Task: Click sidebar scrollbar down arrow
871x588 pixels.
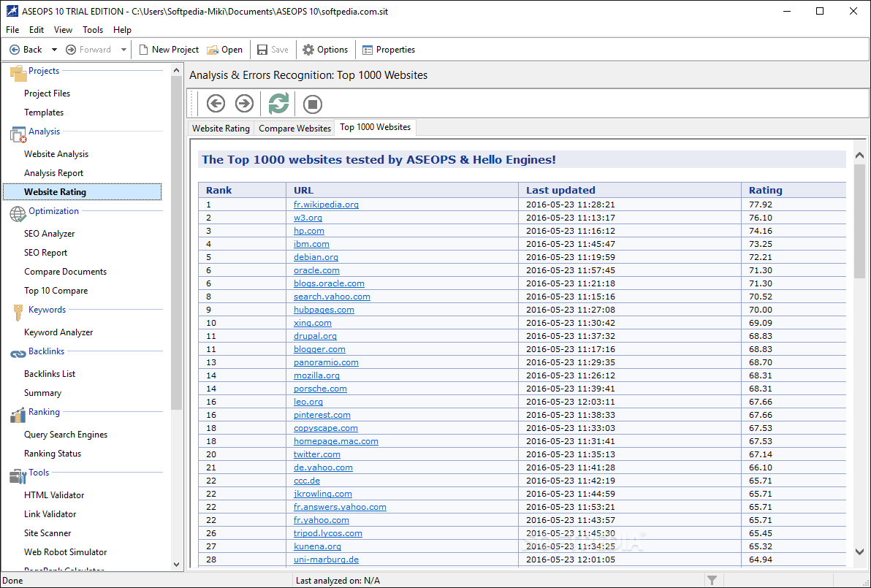Action: click(x=177, y=565)
